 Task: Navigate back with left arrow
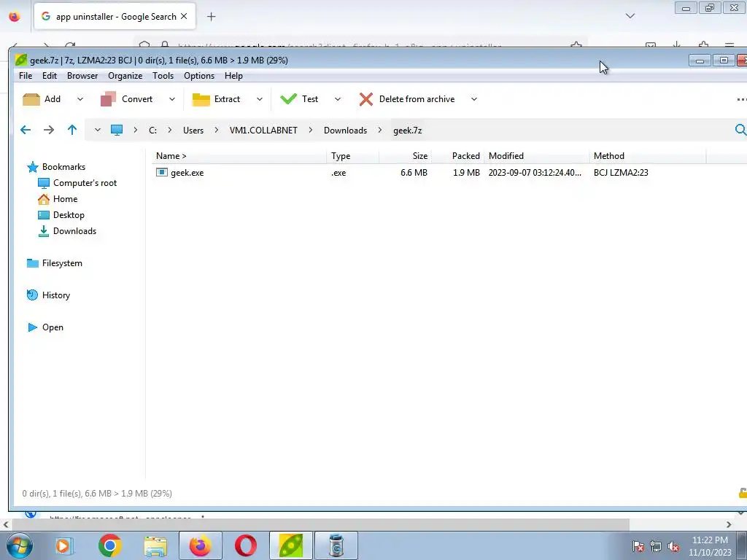point(26,130)
